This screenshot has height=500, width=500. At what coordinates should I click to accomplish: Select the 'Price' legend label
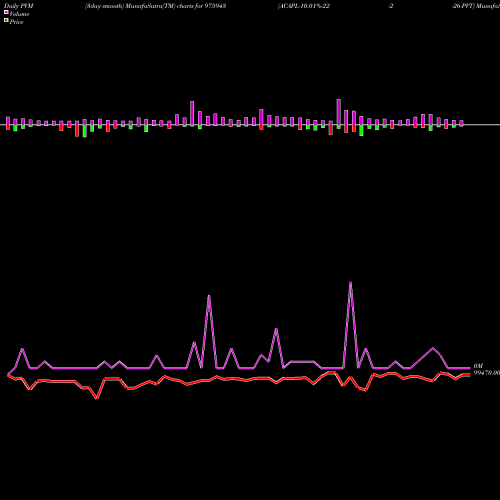pyautogui.click(x=16, y=22)
